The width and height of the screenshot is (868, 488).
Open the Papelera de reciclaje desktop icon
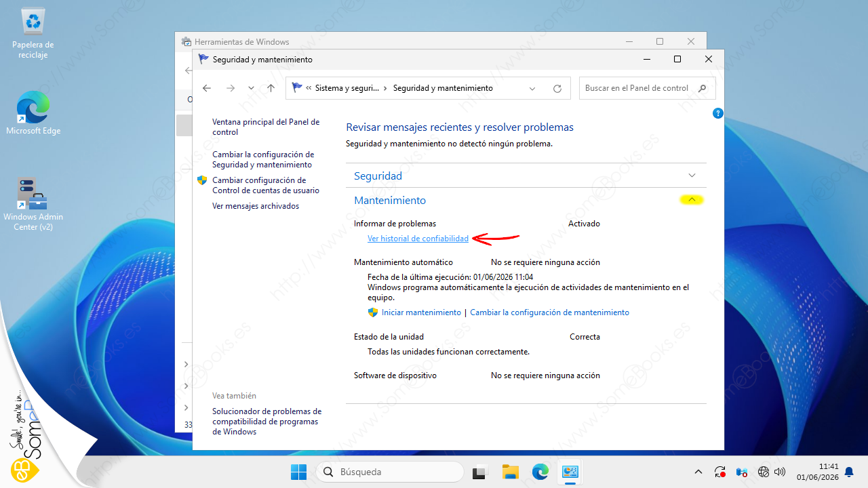33,33
